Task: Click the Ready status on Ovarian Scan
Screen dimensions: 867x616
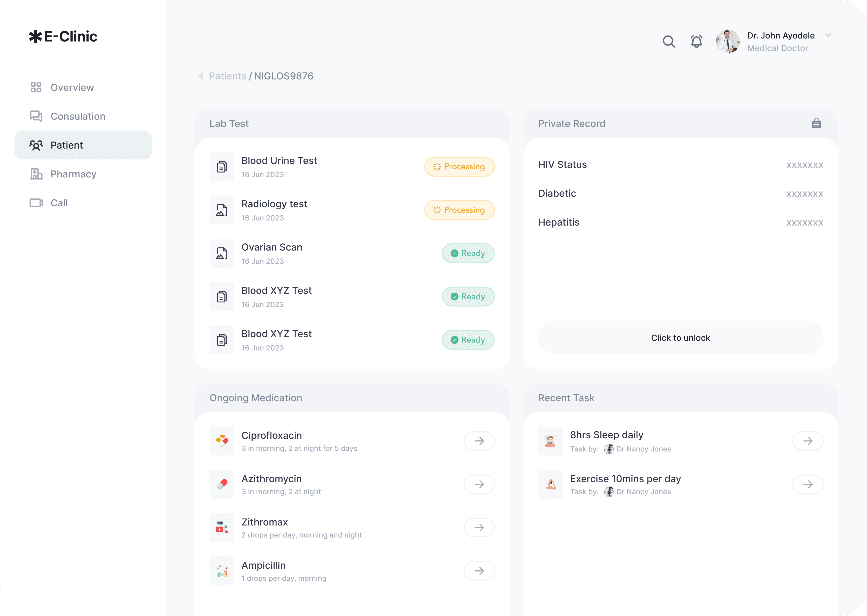Action: pyautogui.click(x=468, y=253)
